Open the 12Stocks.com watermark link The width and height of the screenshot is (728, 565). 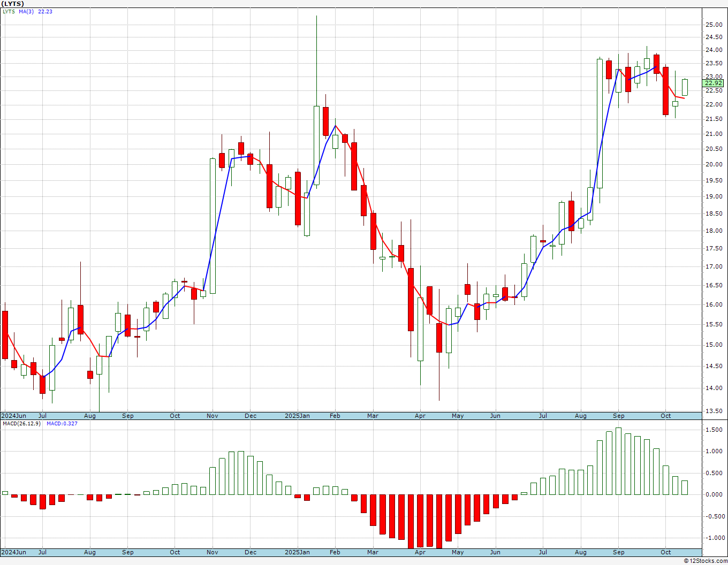click(x=706, y=561)
